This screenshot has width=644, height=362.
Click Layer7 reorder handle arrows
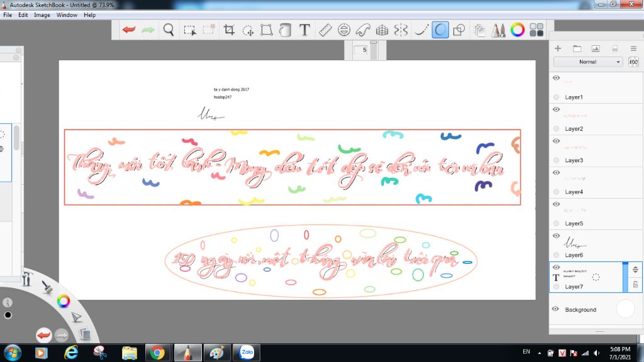point(635,270)
